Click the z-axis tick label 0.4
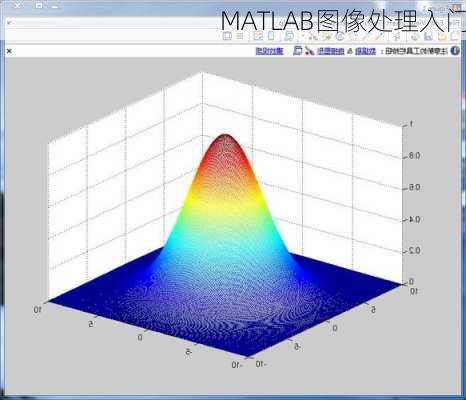The height and width of the screenshot is (400, 466). click(414, 219)
